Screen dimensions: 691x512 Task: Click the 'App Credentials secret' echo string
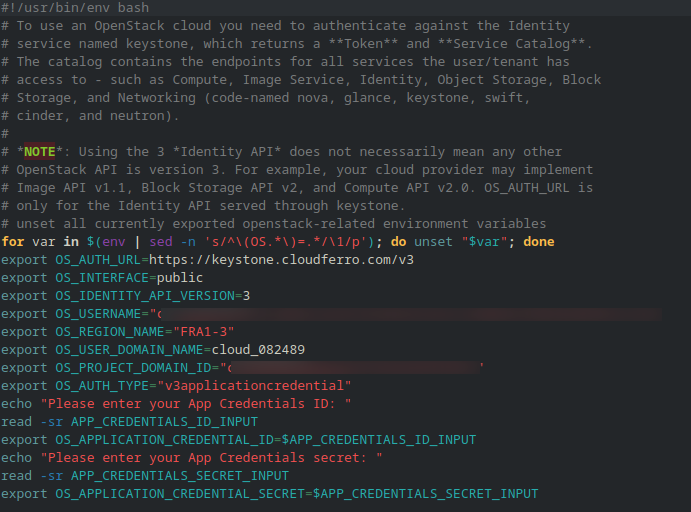212,458
